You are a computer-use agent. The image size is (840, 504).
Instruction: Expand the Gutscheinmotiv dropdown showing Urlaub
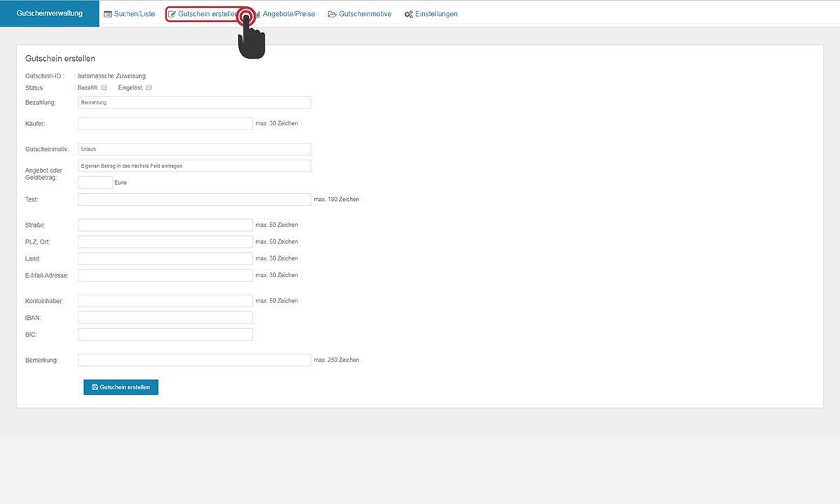194,149
